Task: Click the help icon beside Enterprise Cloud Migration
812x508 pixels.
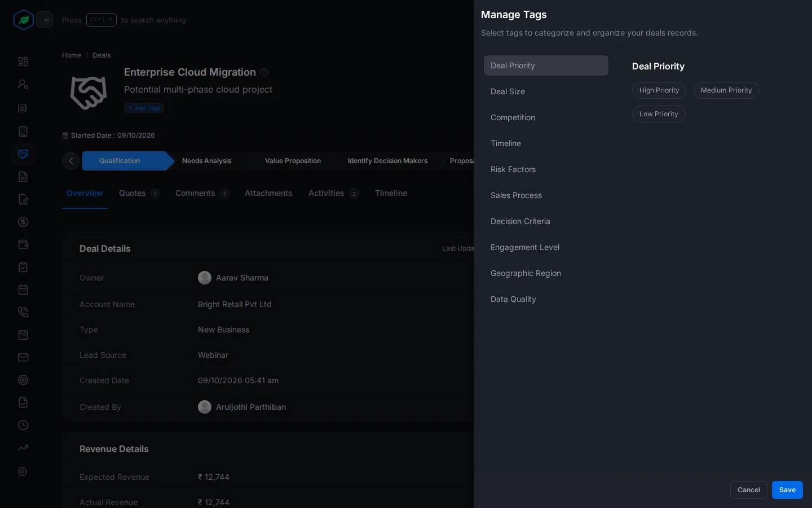Action: 264,72
